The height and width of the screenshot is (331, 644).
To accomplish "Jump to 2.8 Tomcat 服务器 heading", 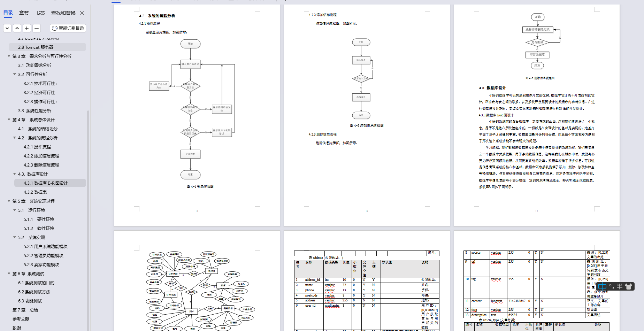I will point(47,47).
